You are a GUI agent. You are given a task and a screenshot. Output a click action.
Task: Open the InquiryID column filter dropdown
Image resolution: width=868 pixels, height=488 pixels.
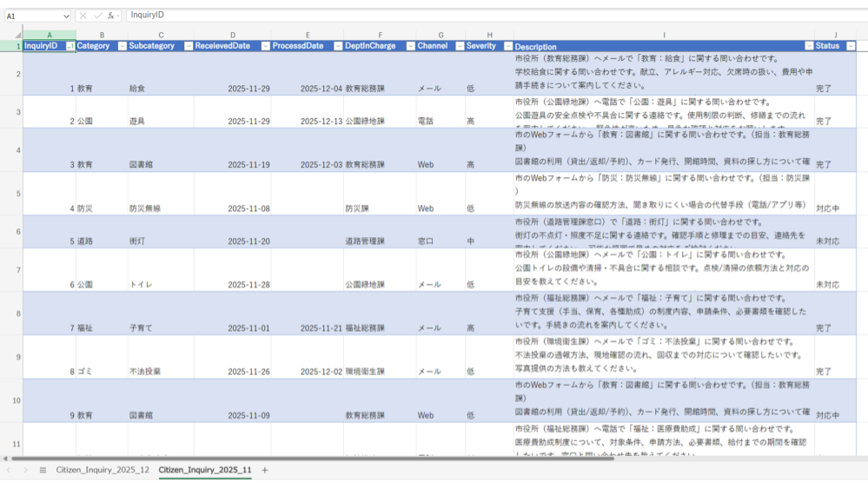[70, 46]
